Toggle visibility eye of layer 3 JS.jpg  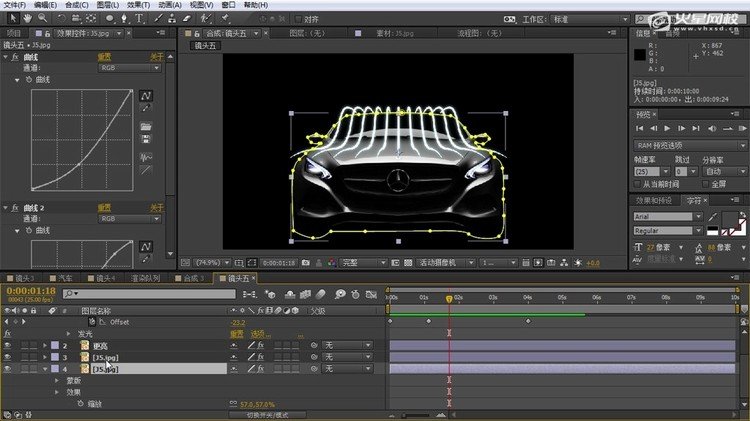tap(7, 357)
